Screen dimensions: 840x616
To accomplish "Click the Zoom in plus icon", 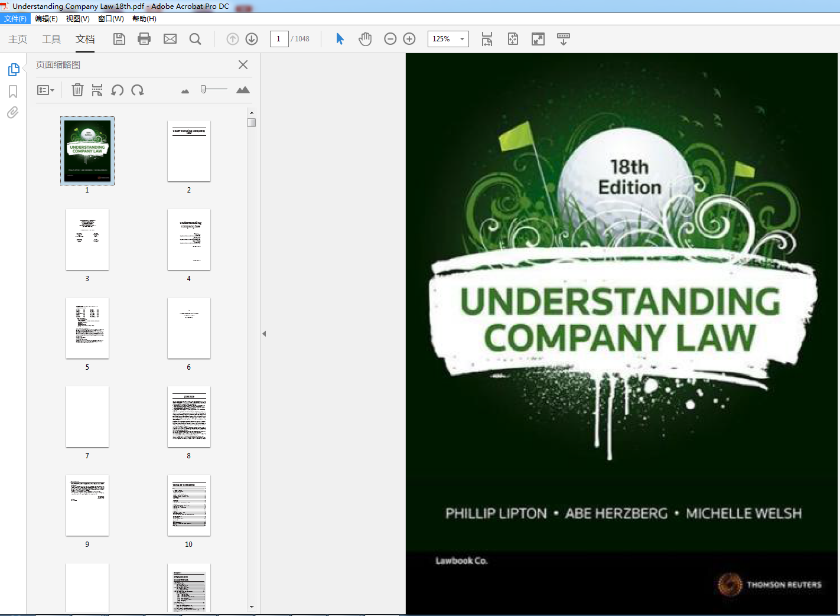I will [409, 39].
